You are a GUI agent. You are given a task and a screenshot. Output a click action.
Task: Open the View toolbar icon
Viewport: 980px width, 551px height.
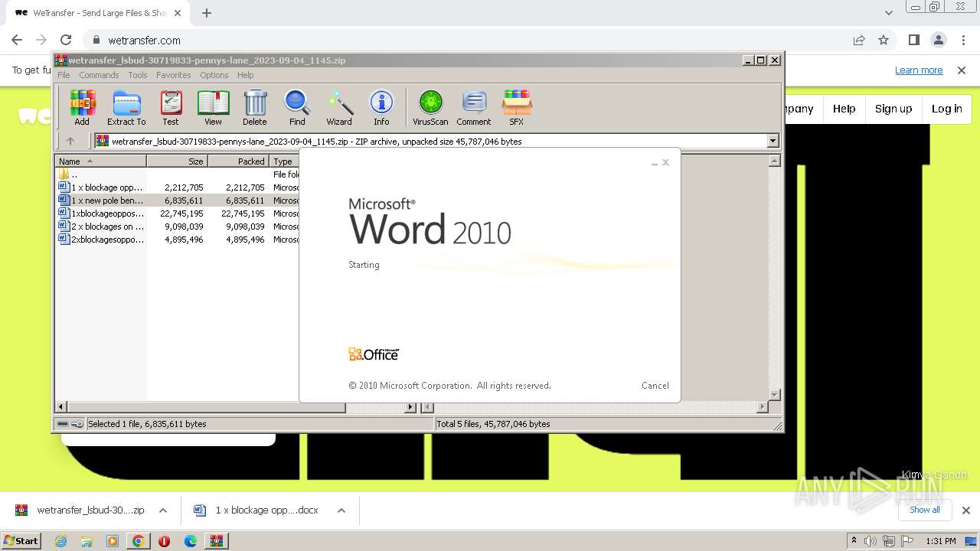pos(213,107)
